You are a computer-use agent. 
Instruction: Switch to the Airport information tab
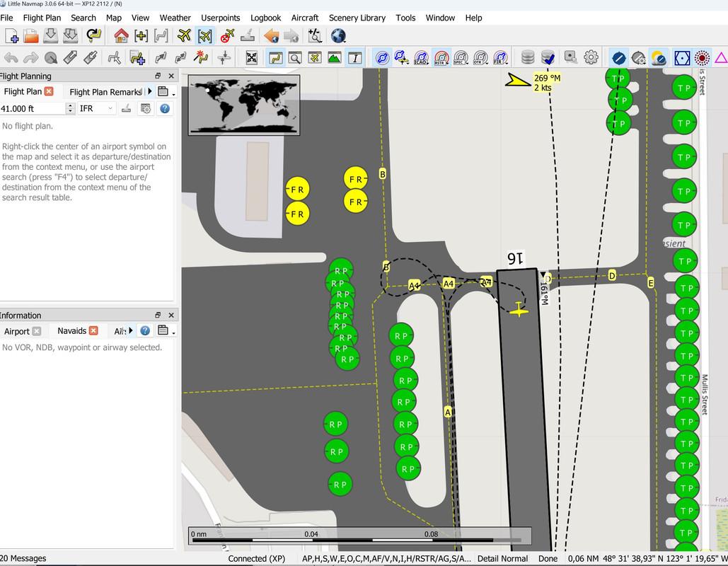point(17,331)
